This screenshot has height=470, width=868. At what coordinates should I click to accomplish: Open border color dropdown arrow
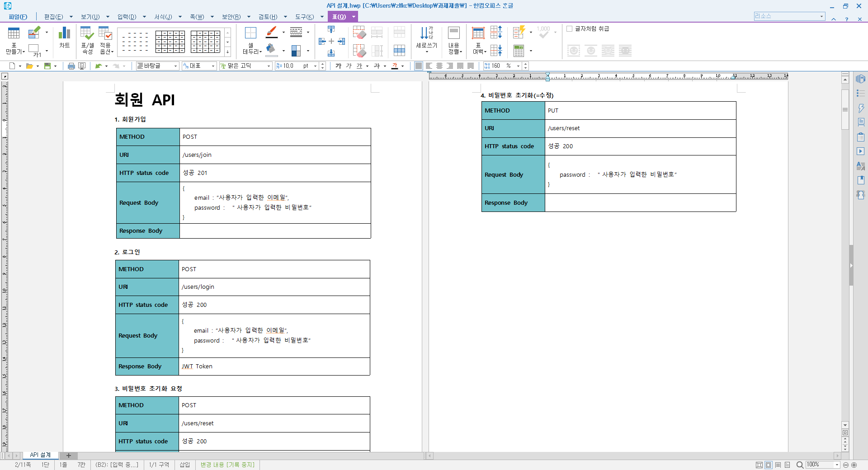(283, 33)
